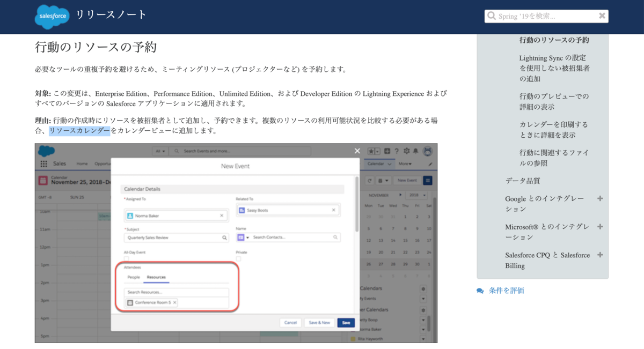Open Salesforce CPQ と Salesforce Billing sidebar link

click(x=547, y=260)
